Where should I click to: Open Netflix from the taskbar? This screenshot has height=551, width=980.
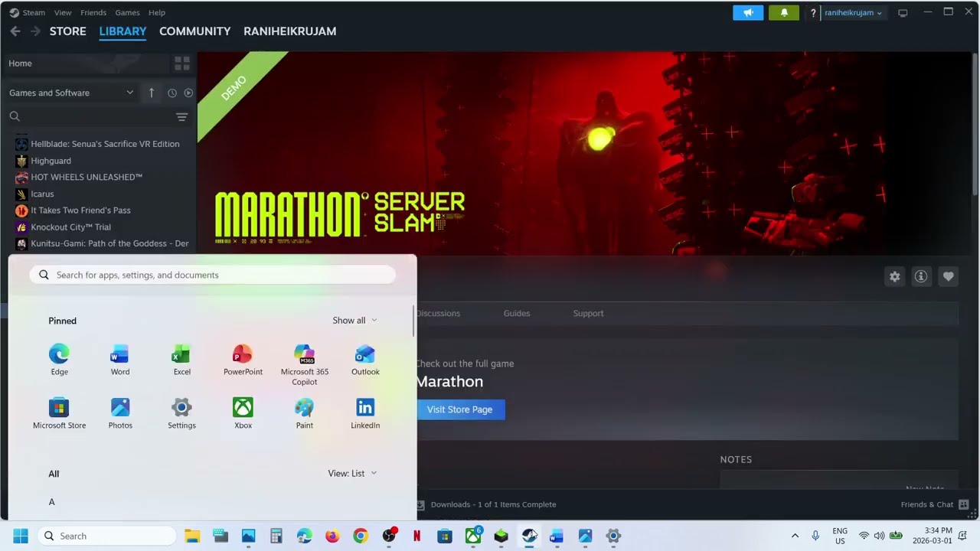(x=416, y=536)
